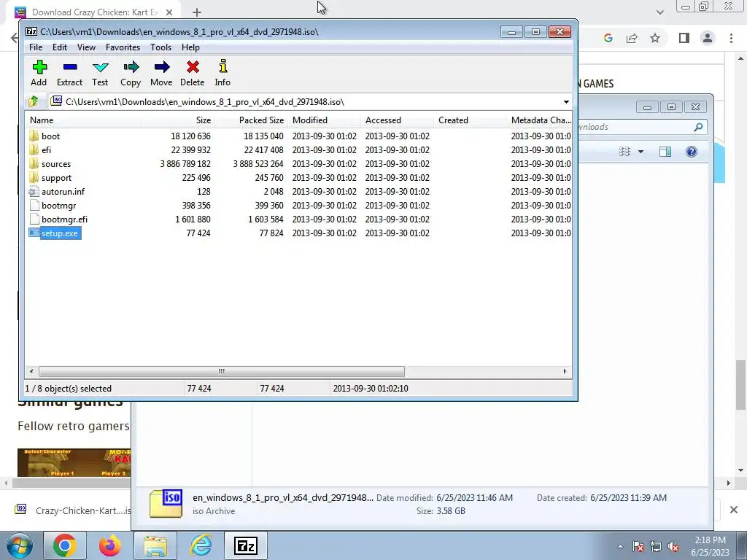
Task: Open the Windows Start button
Action: tap(18, 545)
